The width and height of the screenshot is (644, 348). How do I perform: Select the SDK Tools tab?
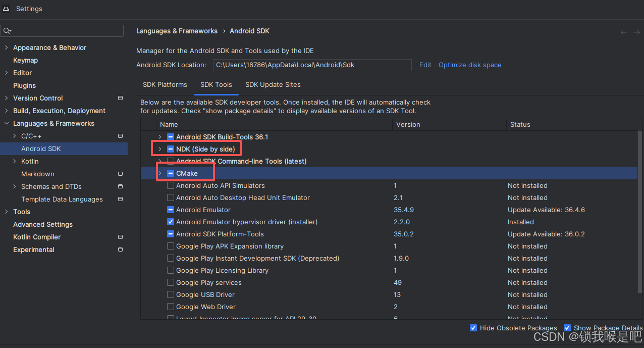pos(216,84)
